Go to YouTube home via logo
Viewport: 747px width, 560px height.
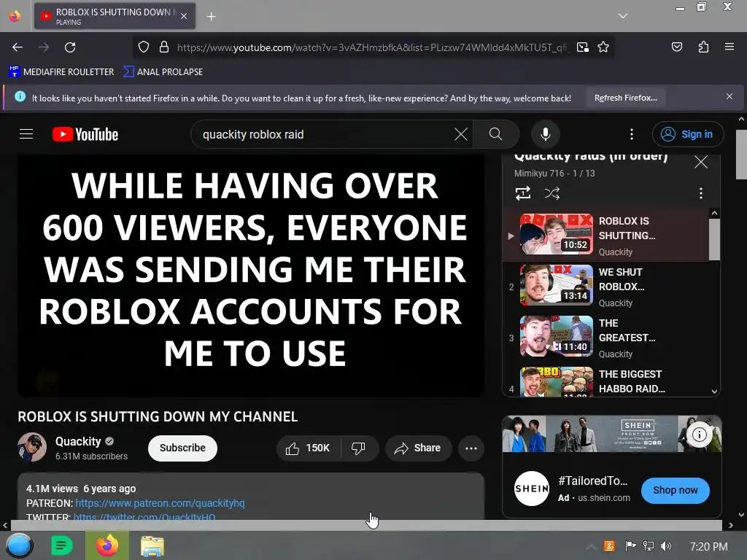click(85, 134)
